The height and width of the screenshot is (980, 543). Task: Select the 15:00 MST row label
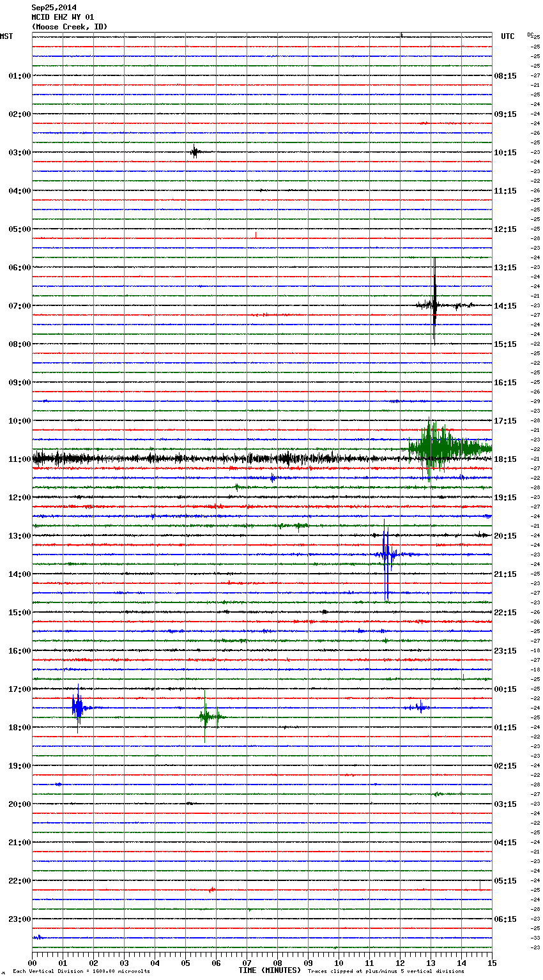(x=19, y=613)
